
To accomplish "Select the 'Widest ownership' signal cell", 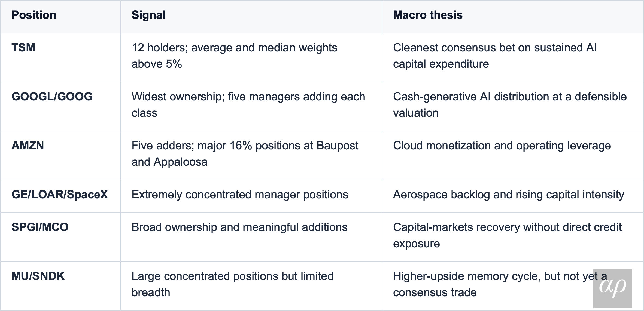I will pos(251,106).
